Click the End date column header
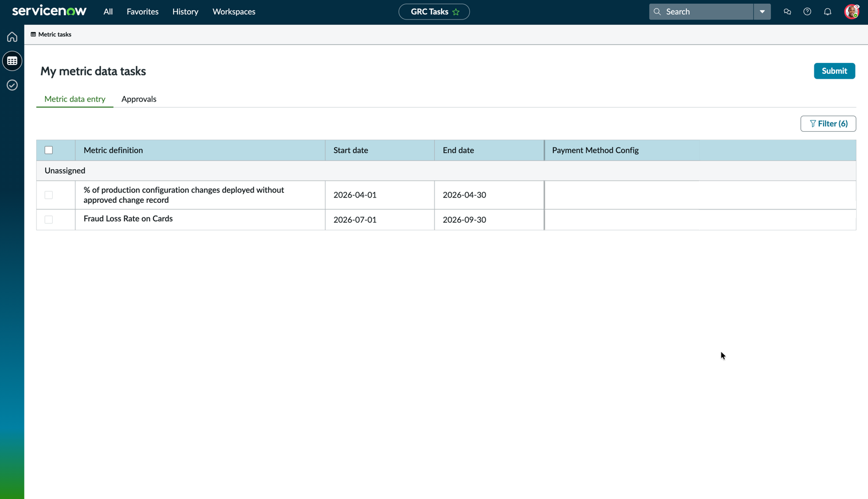This screenshot has width=868, height=499. pos(489,150)
